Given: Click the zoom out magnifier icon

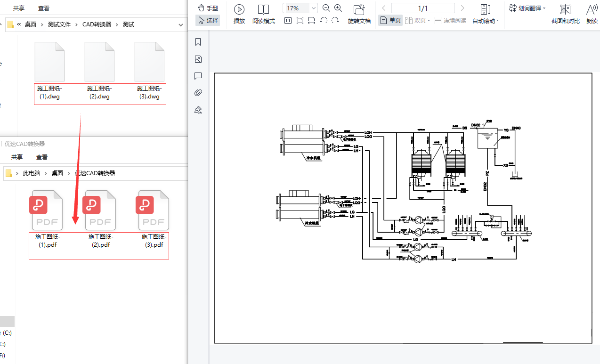Looking at the screenshot, I should pos(326,8).
